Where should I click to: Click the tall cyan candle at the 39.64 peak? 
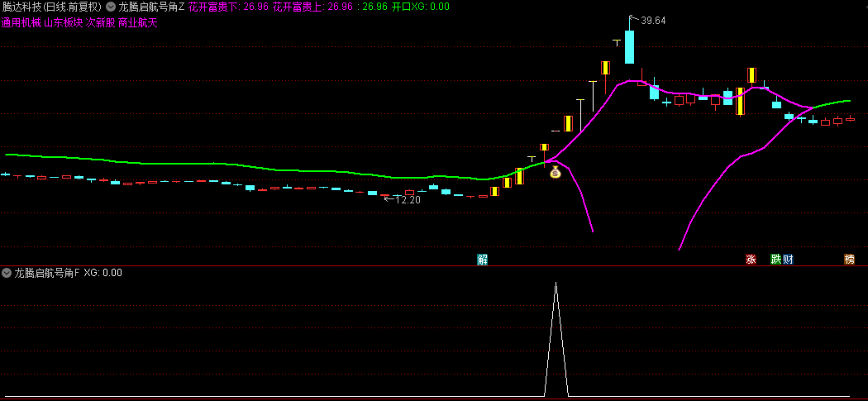tap(629, 47)
